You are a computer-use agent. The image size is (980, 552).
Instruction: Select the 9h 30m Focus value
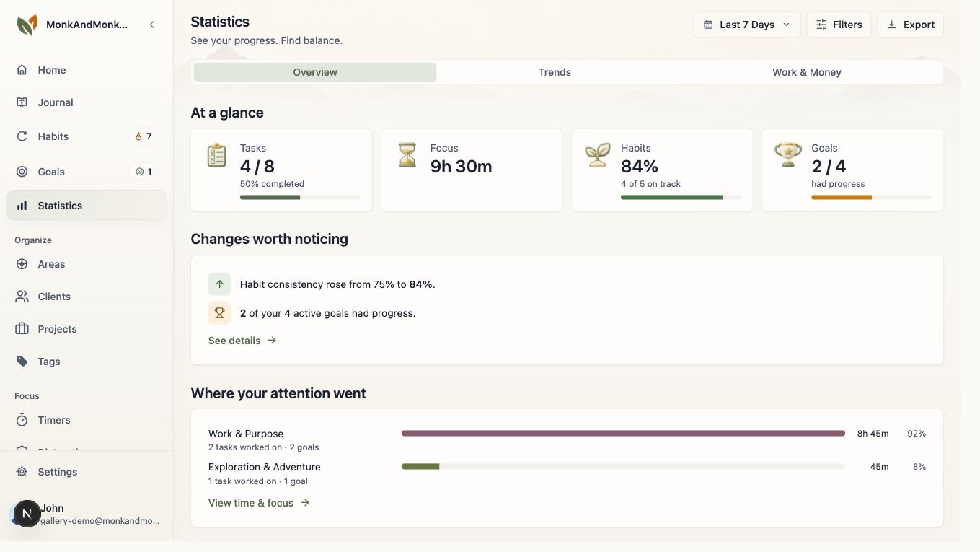point(462,167)
